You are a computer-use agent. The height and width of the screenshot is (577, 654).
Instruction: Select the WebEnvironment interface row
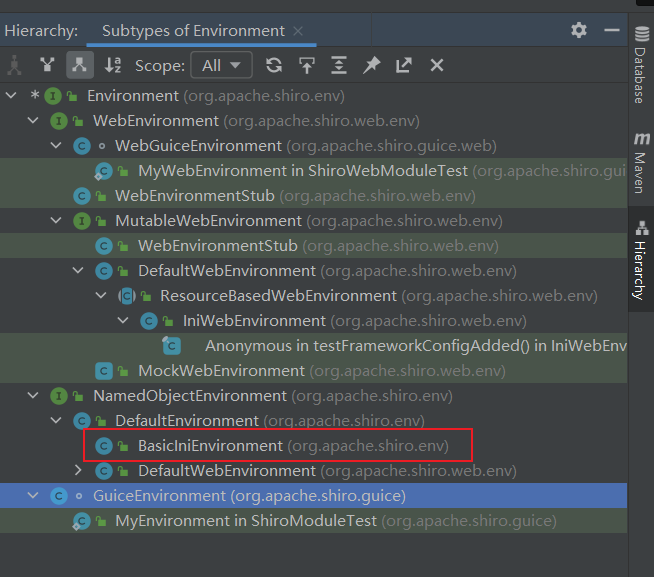point(313,121)
